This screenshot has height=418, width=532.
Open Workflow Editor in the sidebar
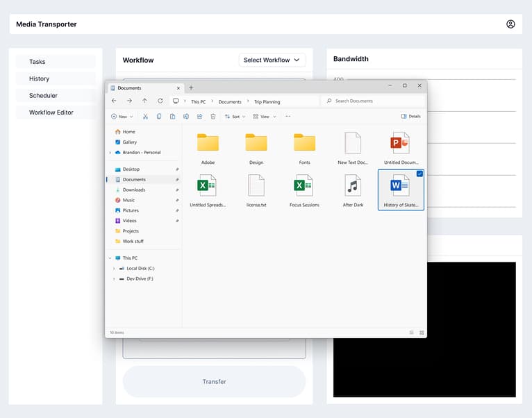tap(56, 112)
